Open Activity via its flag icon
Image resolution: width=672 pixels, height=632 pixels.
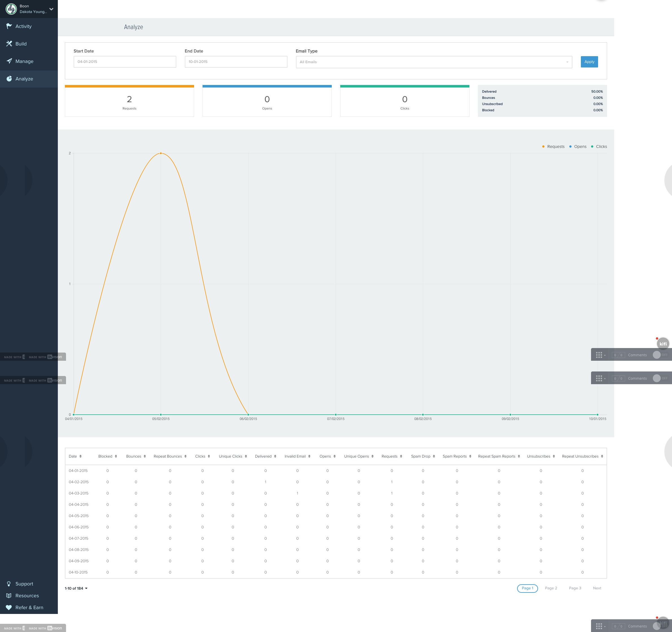coord(9,26)
